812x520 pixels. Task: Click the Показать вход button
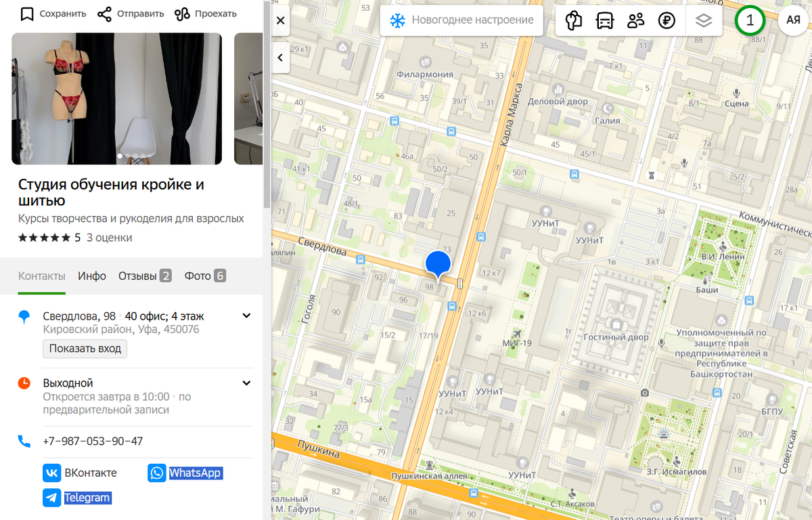click(85, 349)
